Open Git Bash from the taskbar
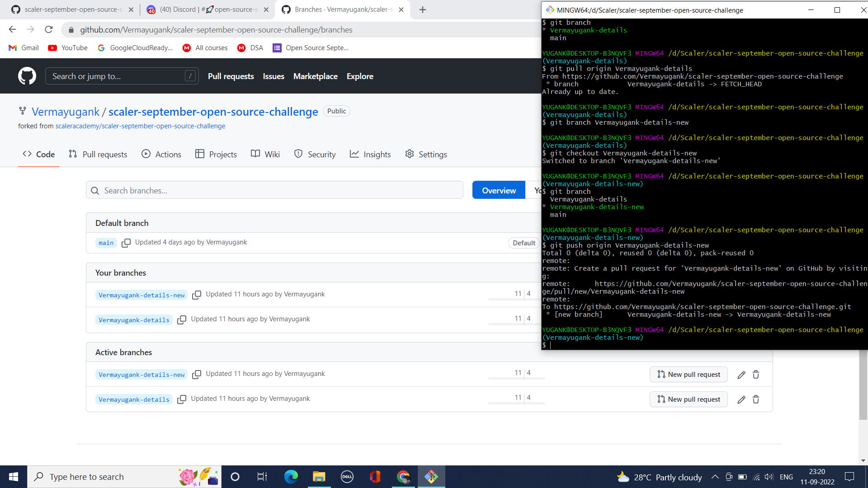This screenshot has height=488, width=868. (x=431, y=477)
